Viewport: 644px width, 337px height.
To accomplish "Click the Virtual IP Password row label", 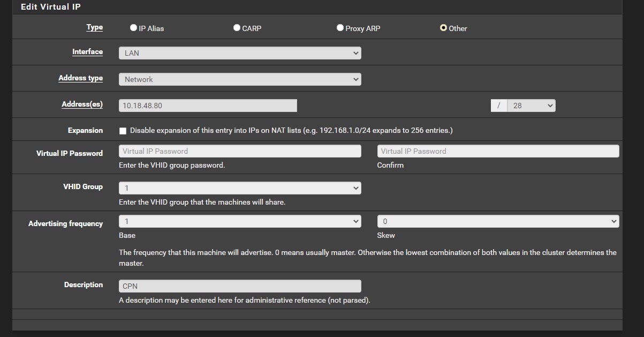I will tap(70, 153).
